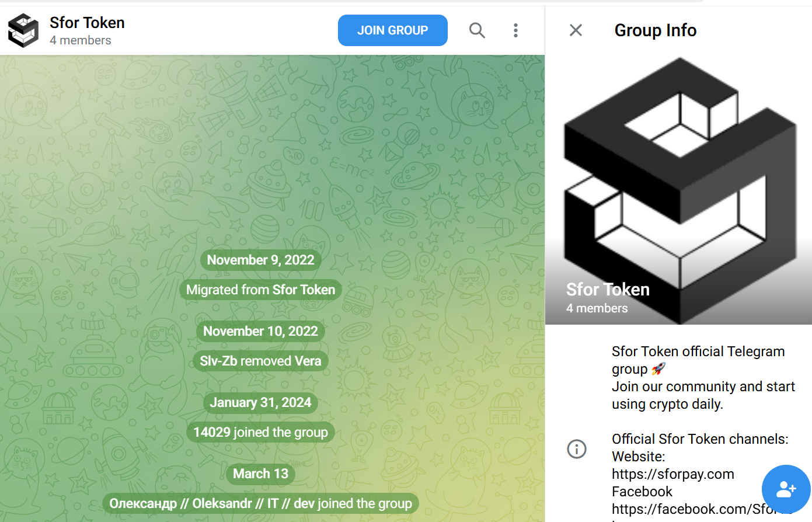Open the chat search icon
The height and width of the screenshot is (522, 812).
tap(477, 30)
